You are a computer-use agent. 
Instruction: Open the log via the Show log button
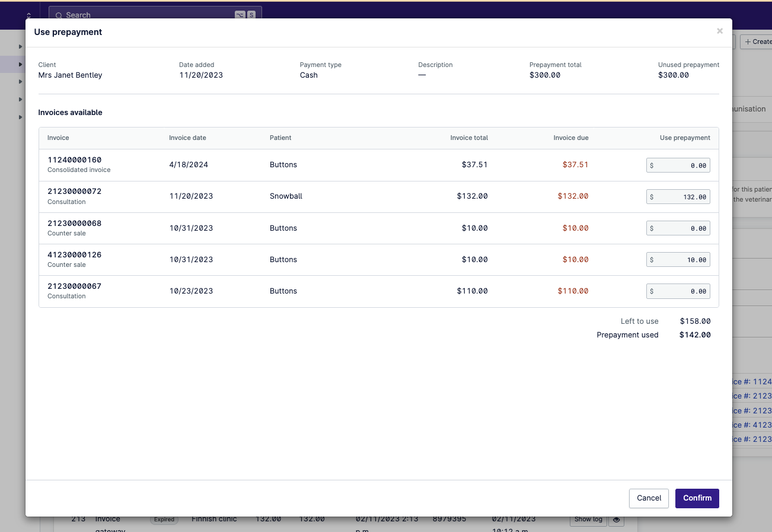[588, 519]
